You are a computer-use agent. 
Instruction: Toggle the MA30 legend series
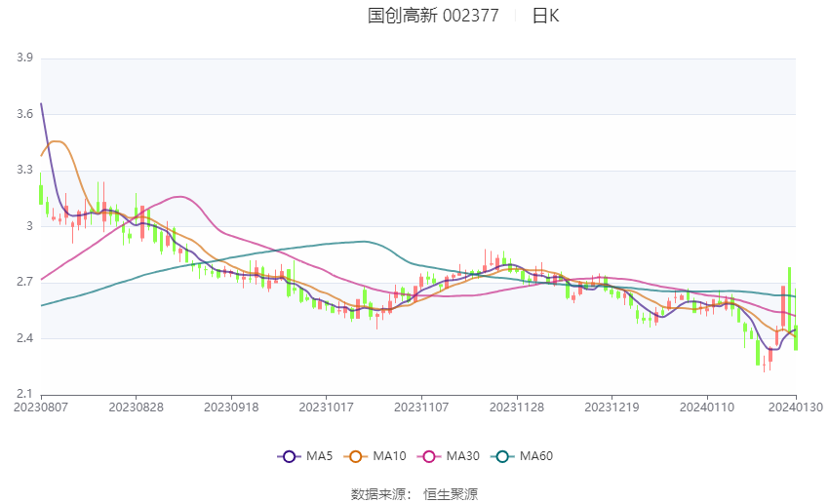[449, 456]
